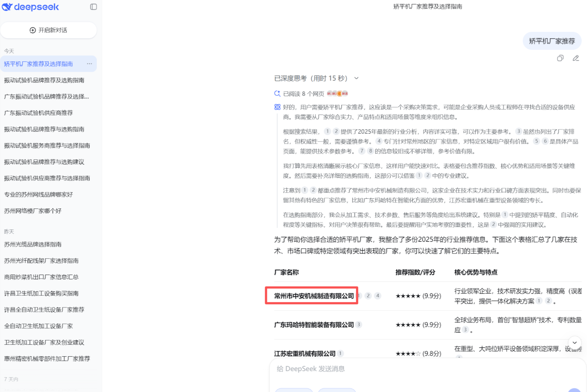Click highlighted name 常州市中安机械制造有限公司
Image resolution: width=587 pixels, height=392 pixels.
(314, 296)
